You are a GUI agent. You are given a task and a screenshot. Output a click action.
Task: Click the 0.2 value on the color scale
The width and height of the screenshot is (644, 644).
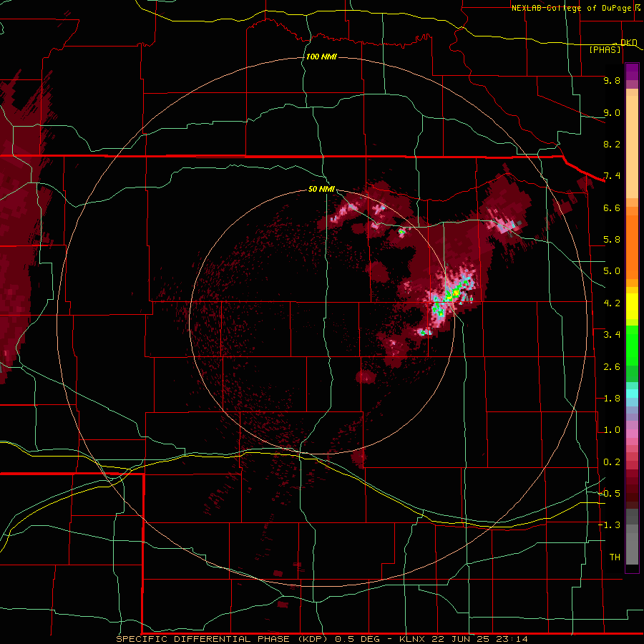(612, 462)
